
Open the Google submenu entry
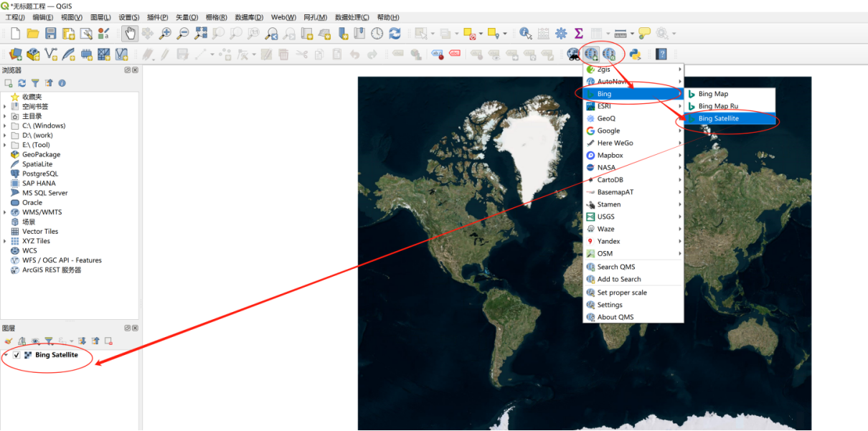633,131
